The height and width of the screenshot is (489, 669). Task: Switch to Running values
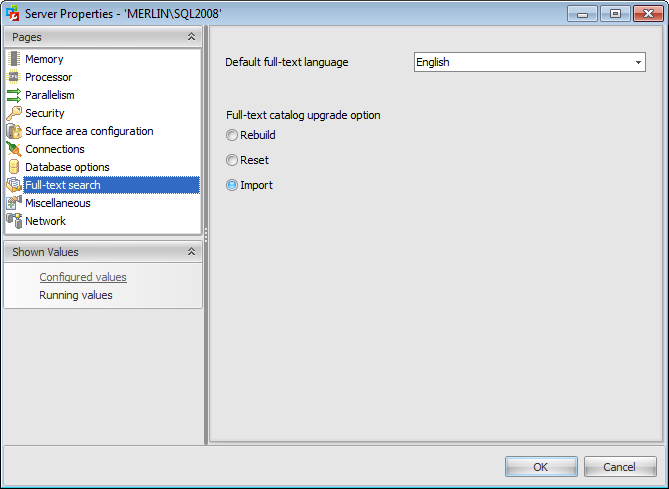tap(76, 295)
